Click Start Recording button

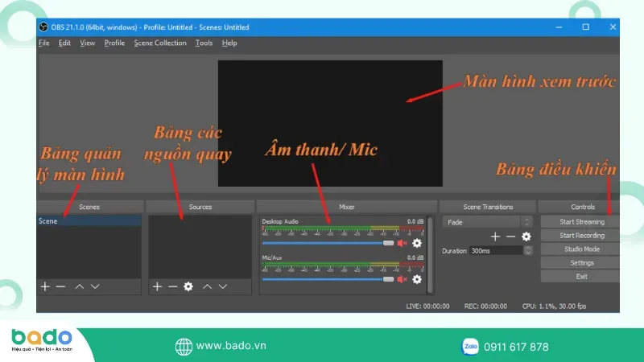pos(580,236)
